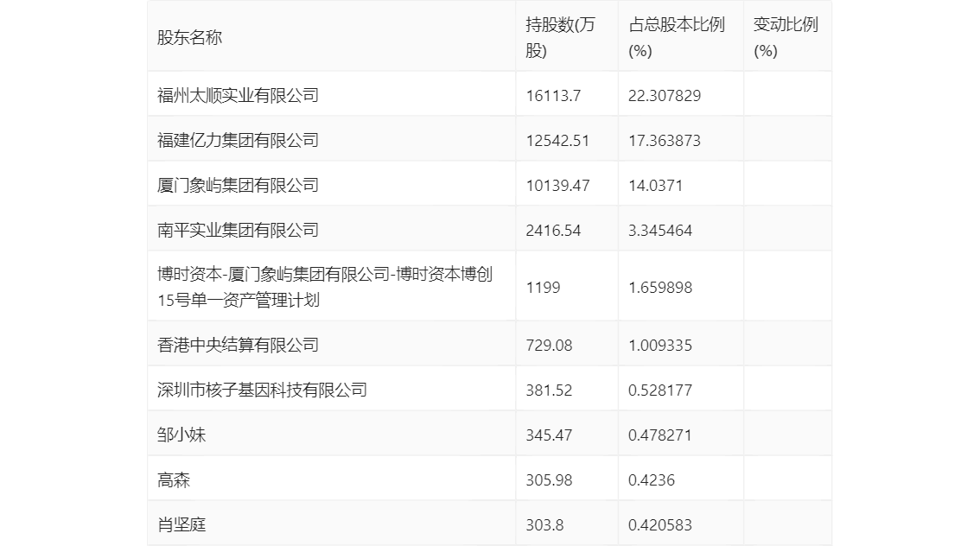Viewport: 980px width, 546px height.
Task: Click share count 345.47
Action: tap(549, 435)
